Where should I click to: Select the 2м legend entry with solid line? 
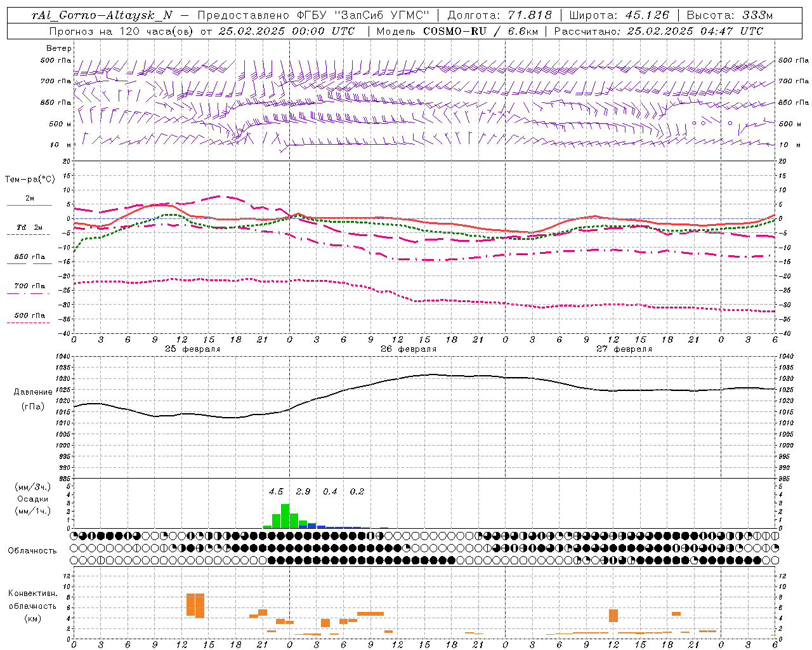coord(30,198)
